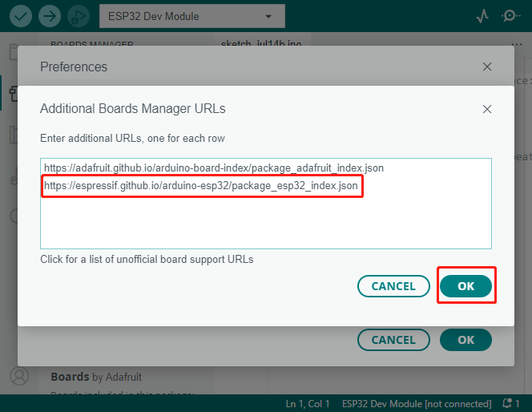Viewport: 532px width, 412px height.
Task: Close the Preferences dialog
Action: click(x=487, y=67)
